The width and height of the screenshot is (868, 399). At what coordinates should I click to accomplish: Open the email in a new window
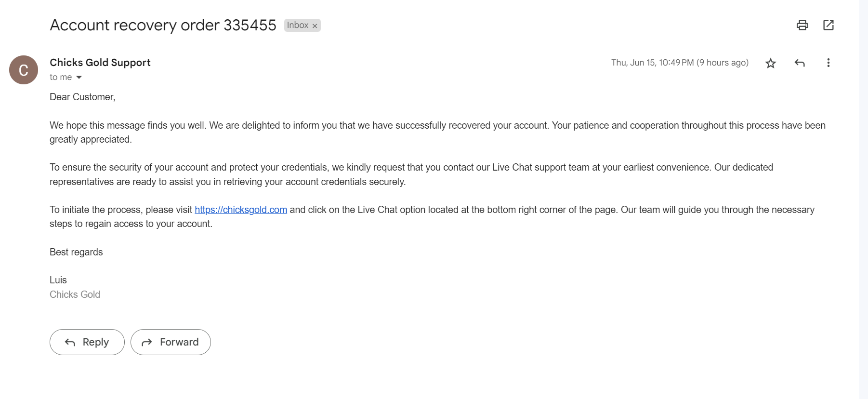pos(829,25)
